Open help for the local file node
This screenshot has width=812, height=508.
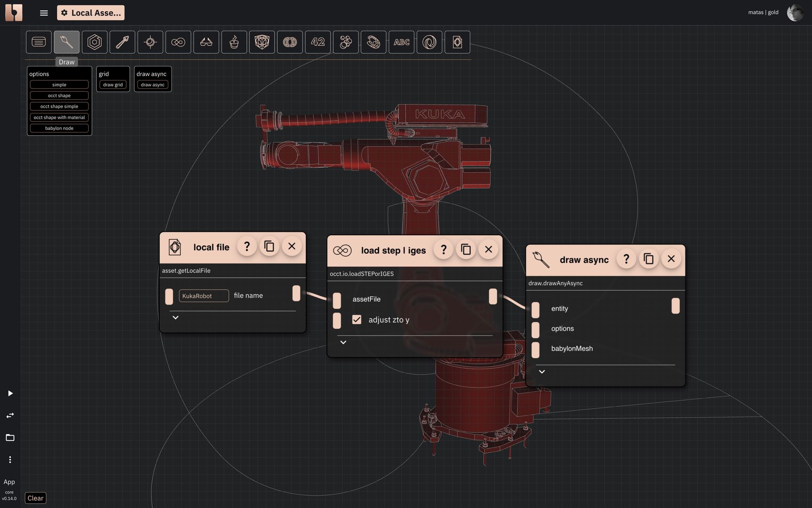click(x=247, y=246)
